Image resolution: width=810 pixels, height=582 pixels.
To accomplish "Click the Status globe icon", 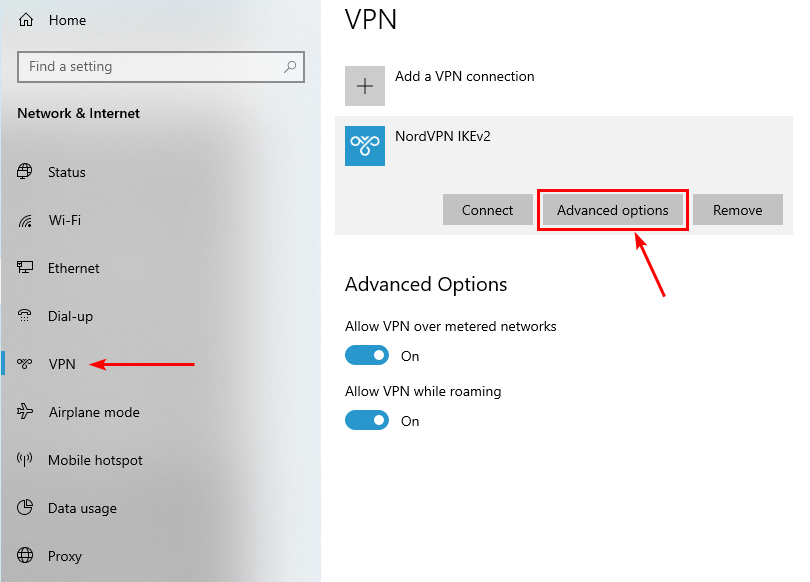I will (x=26, y=172).
